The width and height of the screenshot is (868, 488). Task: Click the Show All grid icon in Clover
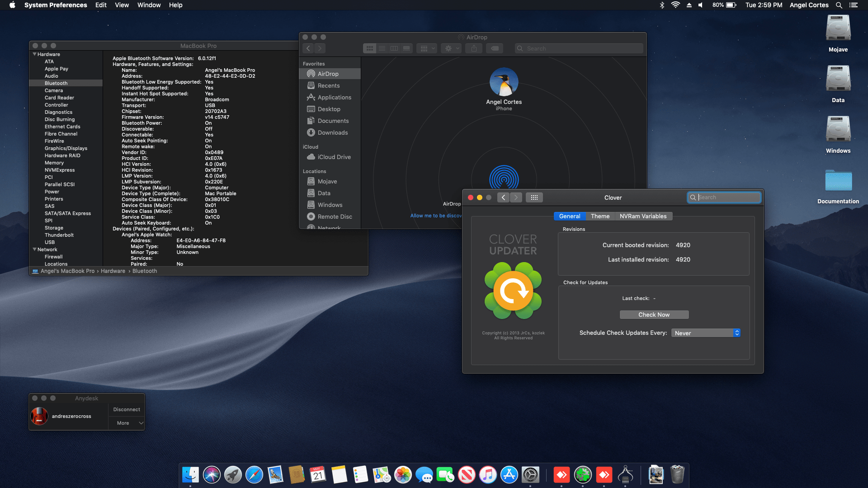(x=534, y=197)
